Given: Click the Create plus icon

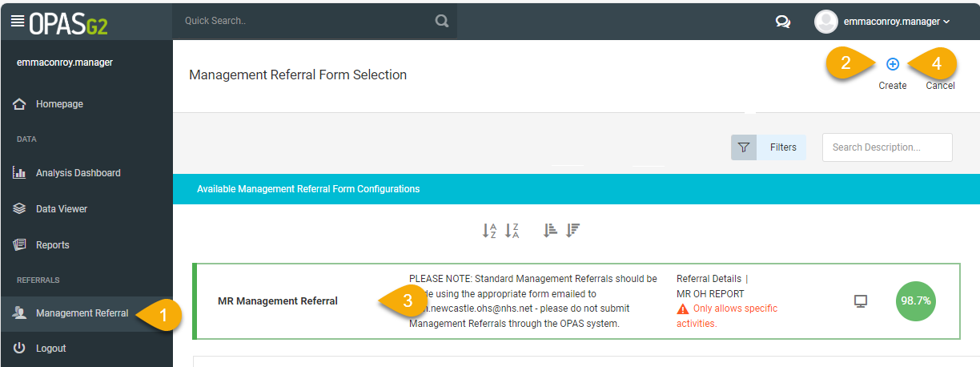Looking at the screenshot, I should (x=893, y=64).
